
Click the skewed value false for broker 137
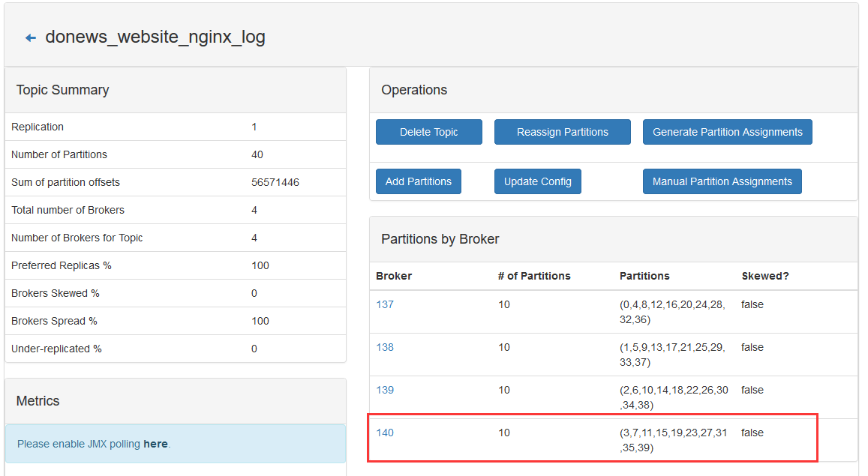[x=752, y=304]
